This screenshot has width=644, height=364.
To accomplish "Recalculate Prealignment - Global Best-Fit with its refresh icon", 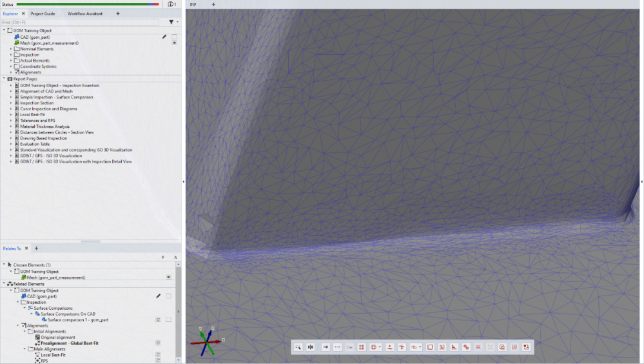I will [158, 343].
